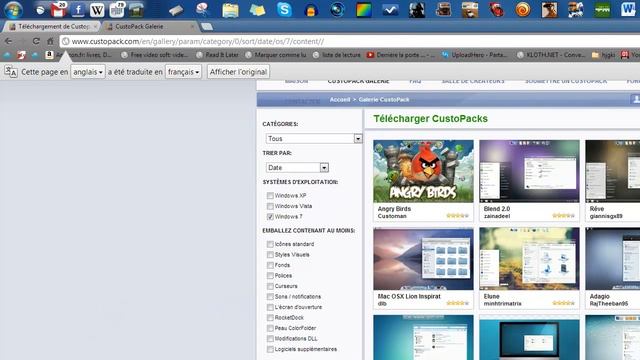
Task: Click the translate icon in the translation bar
Action: pyautogui.click(x=11, y=72)
